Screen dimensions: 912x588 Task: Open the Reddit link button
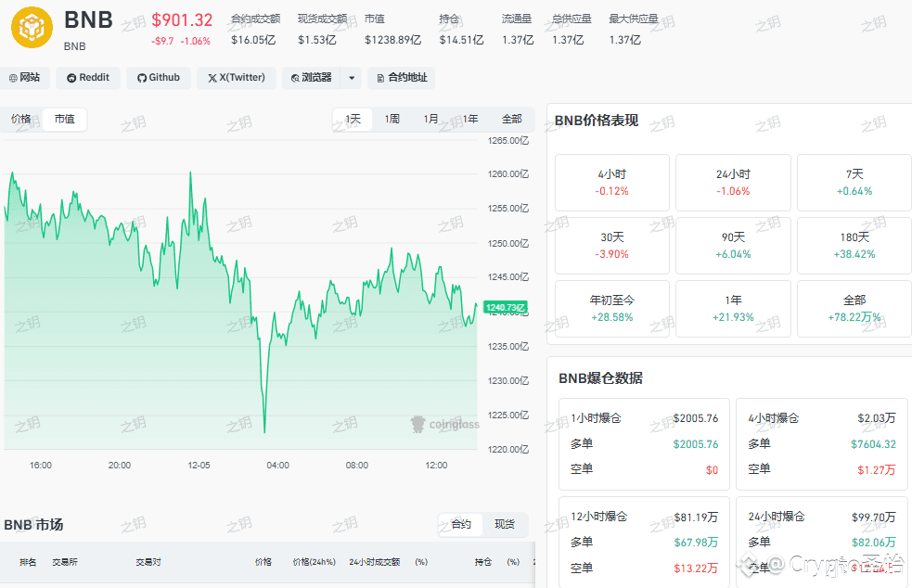click(88, 77)
